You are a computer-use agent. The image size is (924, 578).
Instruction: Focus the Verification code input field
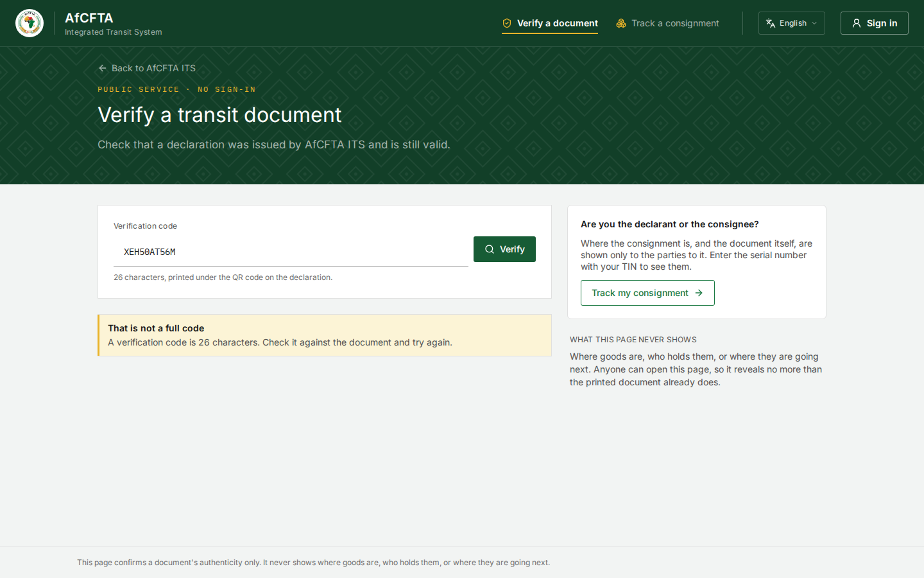(x=291, y=252)
